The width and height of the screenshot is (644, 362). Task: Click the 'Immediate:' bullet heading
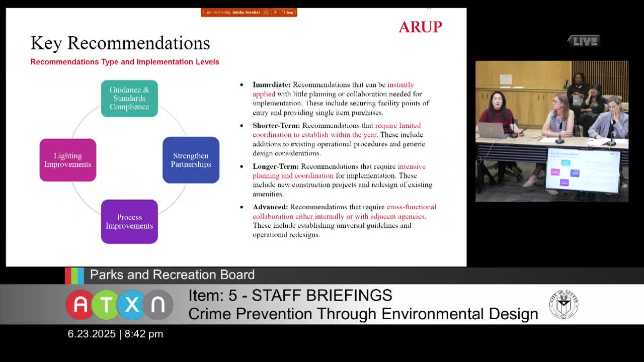tap(272, 84)
